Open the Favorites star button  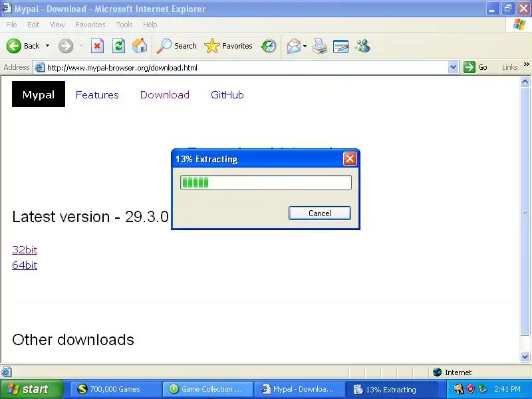pyautogui.click(x=228, y=46)
